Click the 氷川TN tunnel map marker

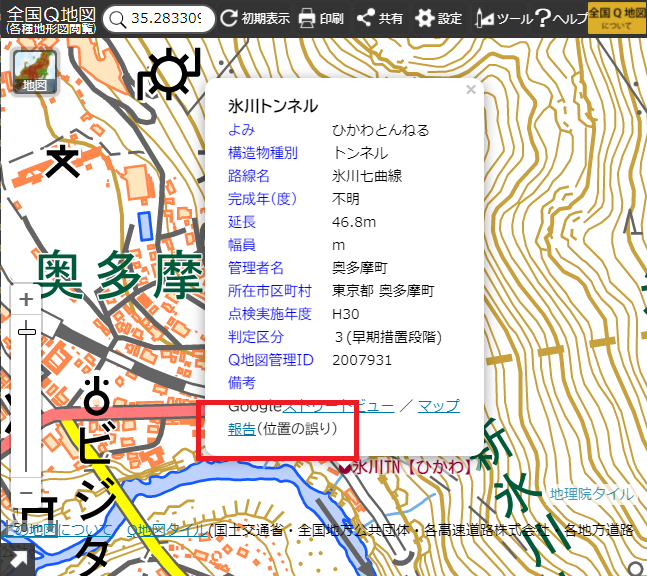346,467
